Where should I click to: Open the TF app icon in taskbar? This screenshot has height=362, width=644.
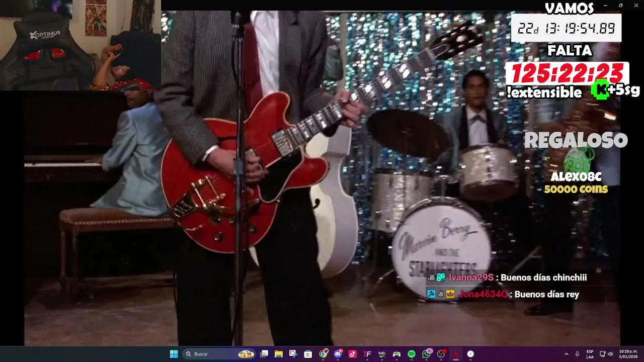[367, 354]
